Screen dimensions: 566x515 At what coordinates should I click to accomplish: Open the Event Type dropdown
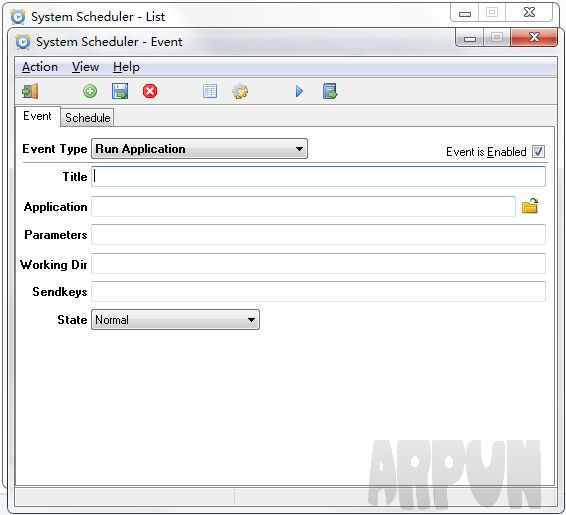pos(199,149)
